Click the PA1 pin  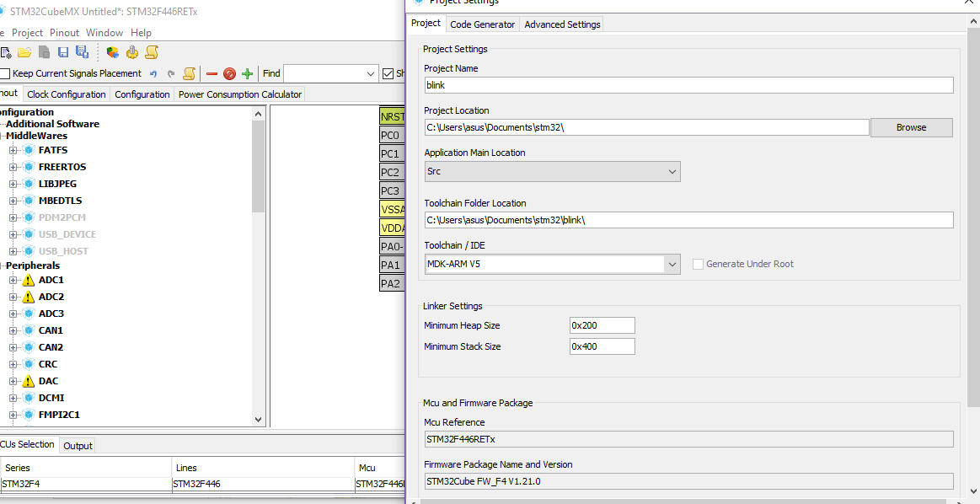point(393,265)
